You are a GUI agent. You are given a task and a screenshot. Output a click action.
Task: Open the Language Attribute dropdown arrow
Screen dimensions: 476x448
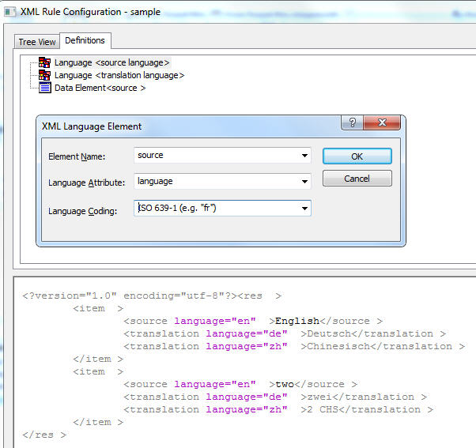point(304,182)
